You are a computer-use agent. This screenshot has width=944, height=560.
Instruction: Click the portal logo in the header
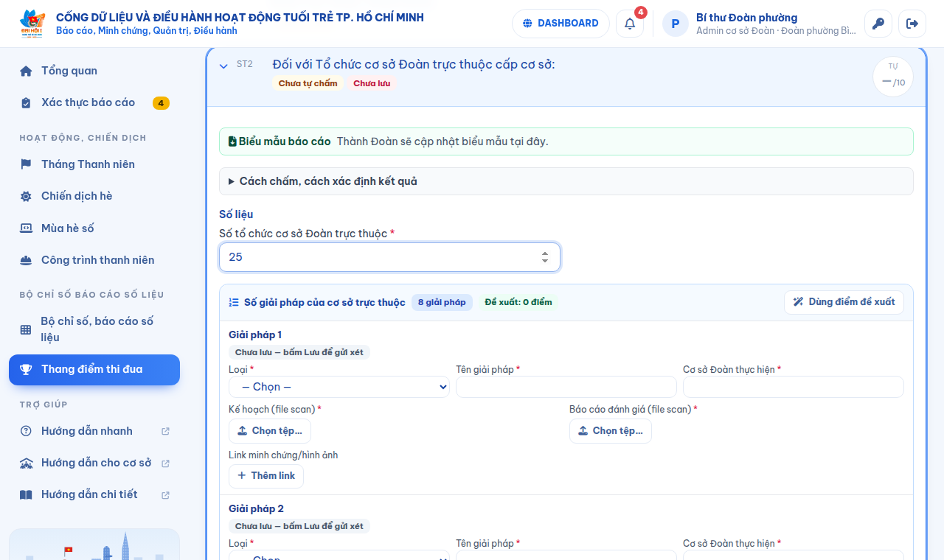tap(32, 24)
